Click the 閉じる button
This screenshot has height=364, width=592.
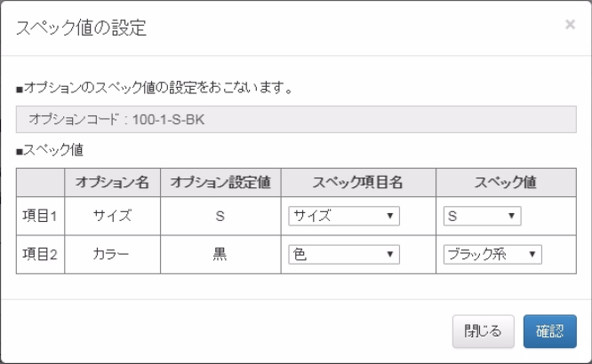483,331
